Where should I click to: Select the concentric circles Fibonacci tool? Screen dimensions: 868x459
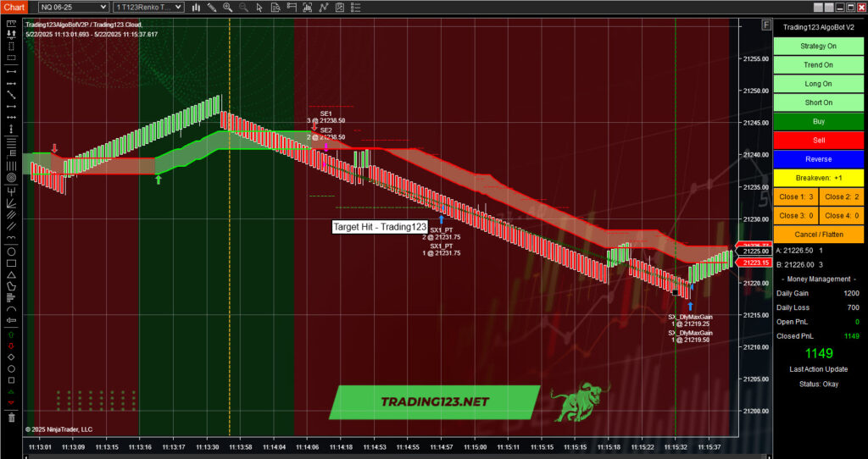(11, 178)
